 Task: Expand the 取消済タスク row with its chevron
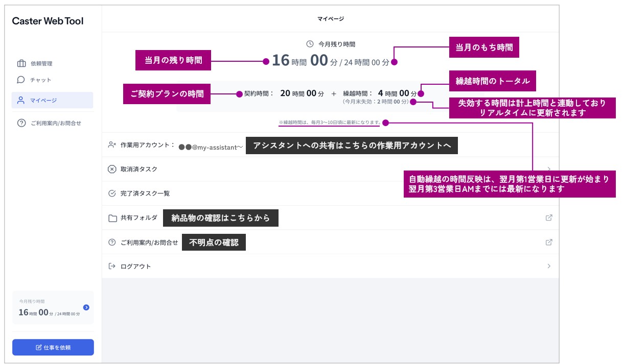(x=548, y=169)
